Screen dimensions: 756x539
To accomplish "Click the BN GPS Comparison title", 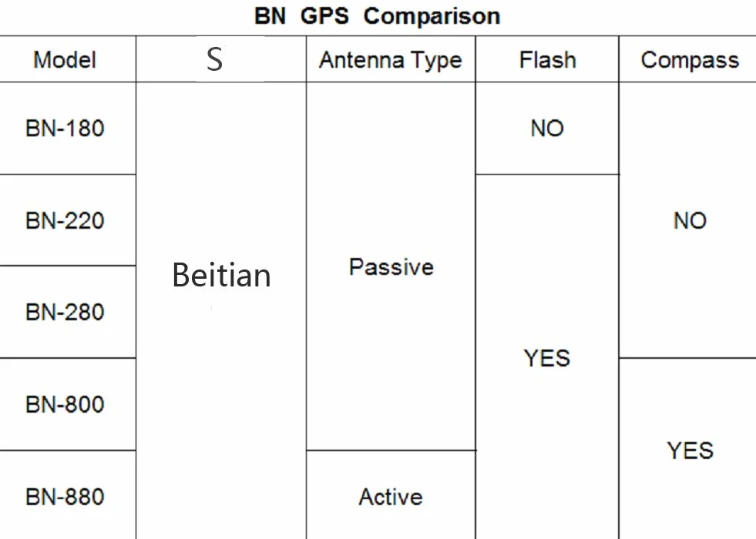I will 377,16.
